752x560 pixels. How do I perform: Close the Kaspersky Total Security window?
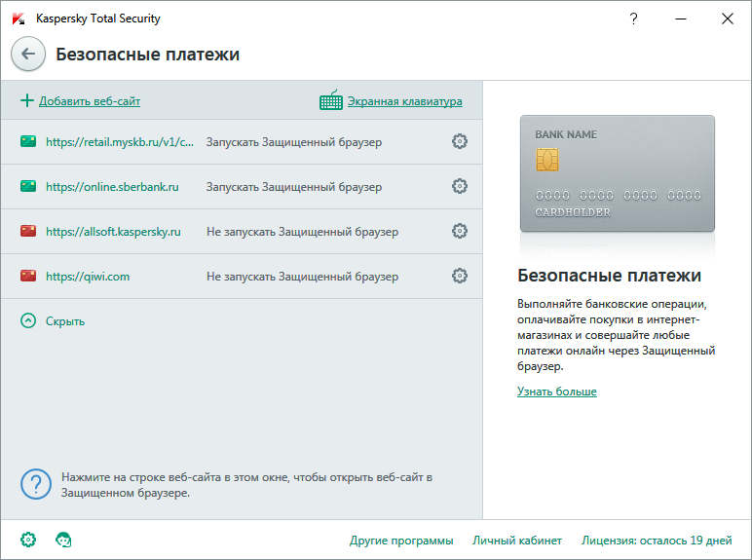click(x=727, y=19)
